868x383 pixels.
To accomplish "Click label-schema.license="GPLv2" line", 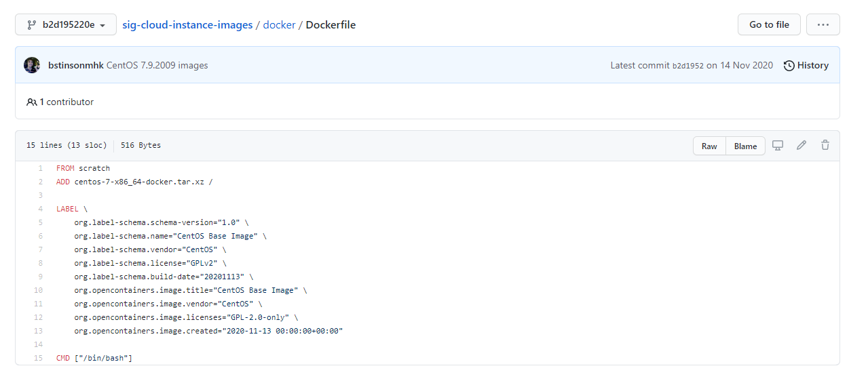I will click(x=150, y=263).
